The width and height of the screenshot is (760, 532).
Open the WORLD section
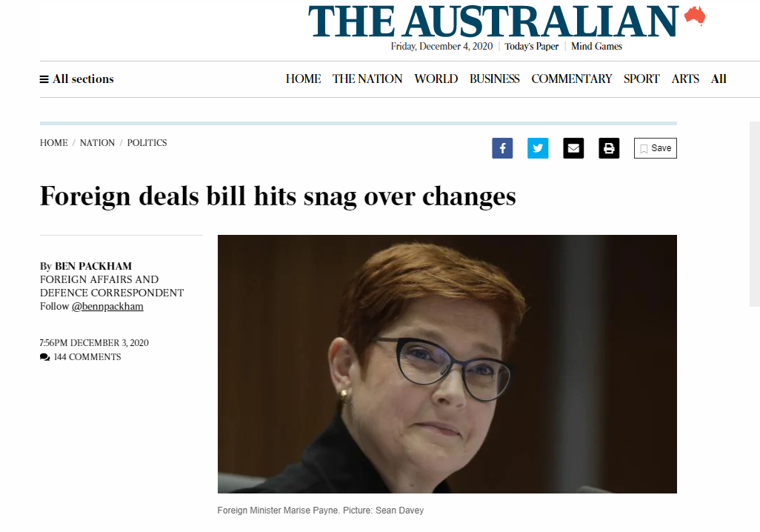click(x=436, y=79)
